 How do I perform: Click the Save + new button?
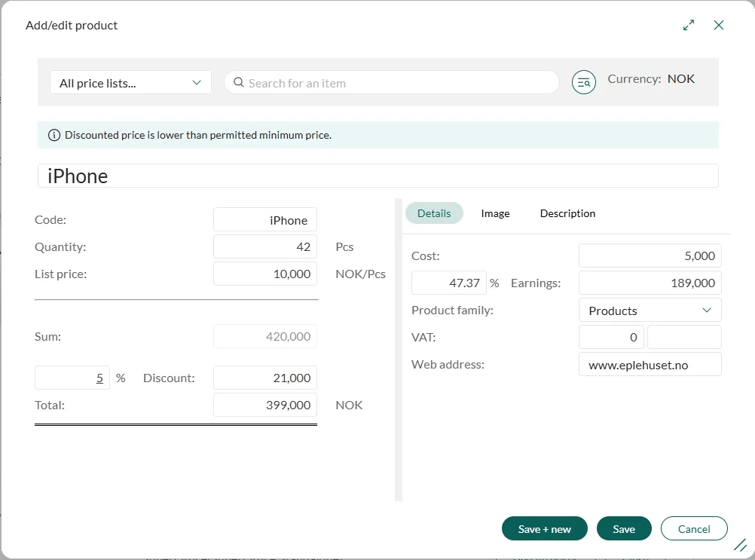coord(544,529)
